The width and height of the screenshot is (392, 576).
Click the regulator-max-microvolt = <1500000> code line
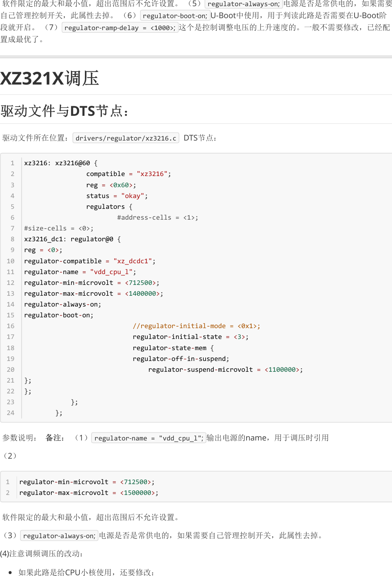coord(88,493)
